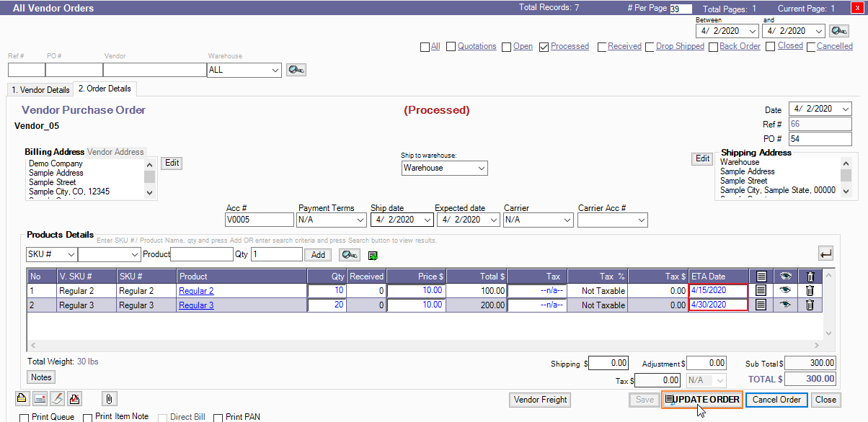This screenshot has width=868, height=422.
Task: Click the printer icon at bottom left
Action: tap(22, 399)
